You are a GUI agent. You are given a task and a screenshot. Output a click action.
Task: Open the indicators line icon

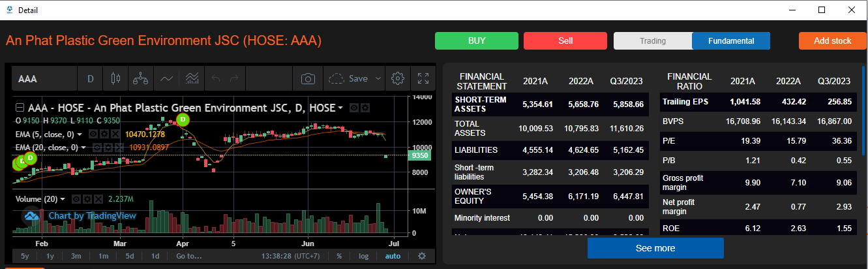click(x=167, y=79)
